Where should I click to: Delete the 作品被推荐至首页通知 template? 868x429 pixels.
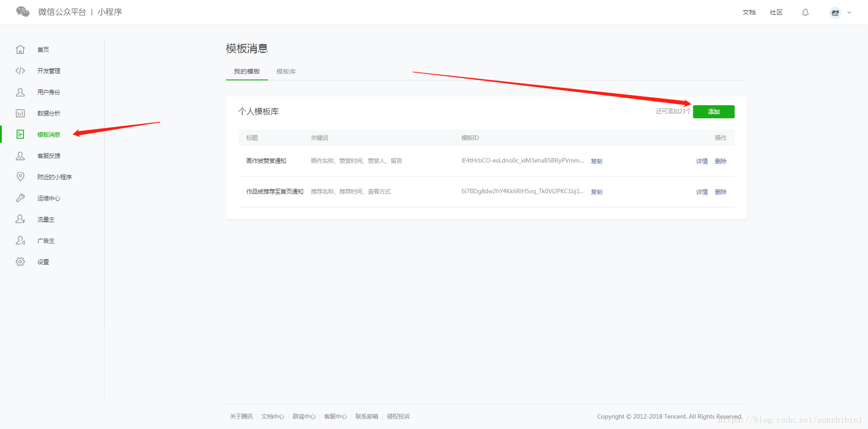(721, 192)
